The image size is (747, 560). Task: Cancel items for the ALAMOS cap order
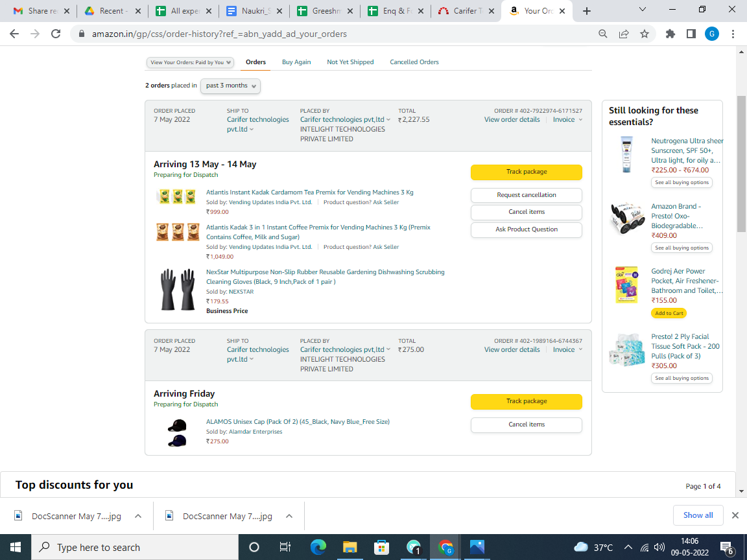pyautogui.click(x=527, y=425)
